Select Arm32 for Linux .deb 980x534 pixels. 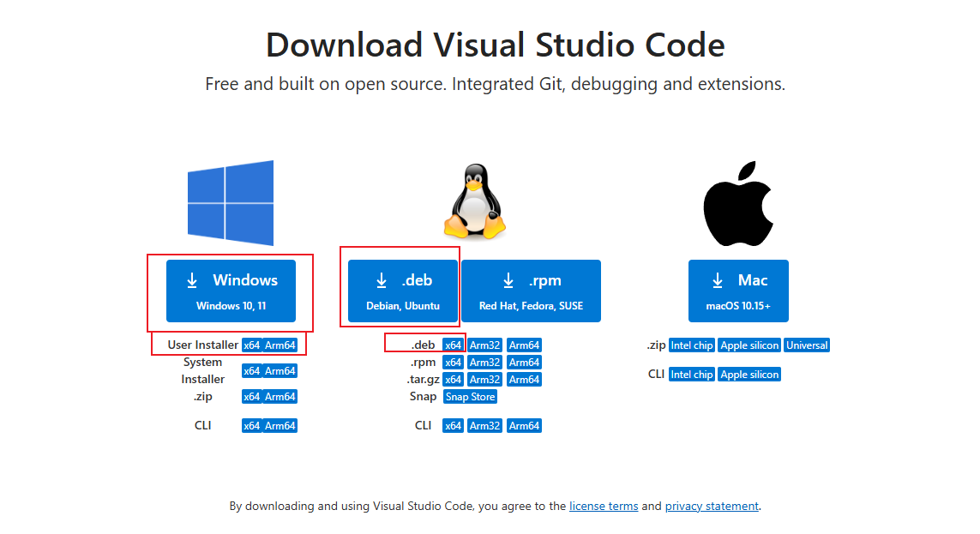[484, 345]
